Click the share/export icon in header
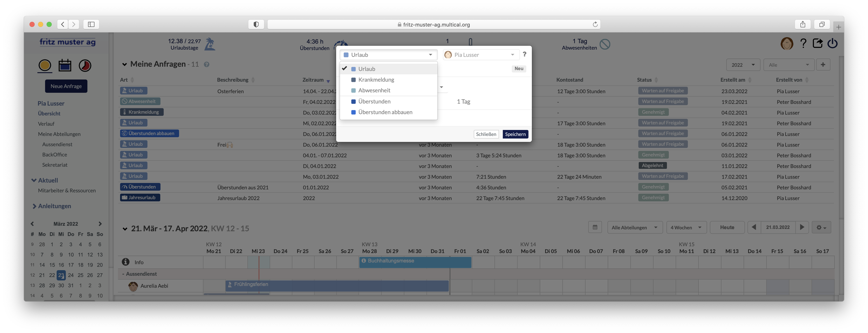Screen dimensions: 868x333 pyautogui.click(x=818, y=43)
